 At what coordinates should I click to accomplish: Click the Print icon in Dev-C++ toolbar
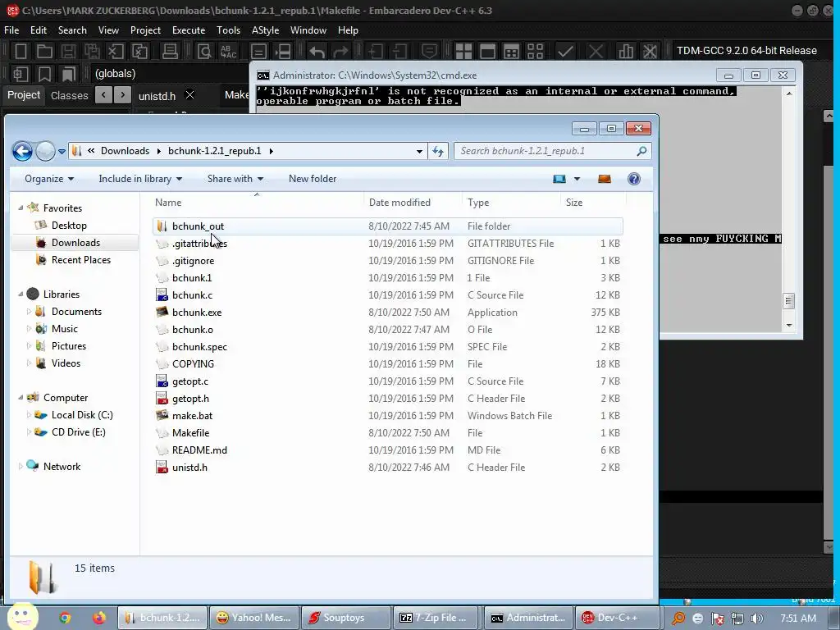click(x=170, y=52)
